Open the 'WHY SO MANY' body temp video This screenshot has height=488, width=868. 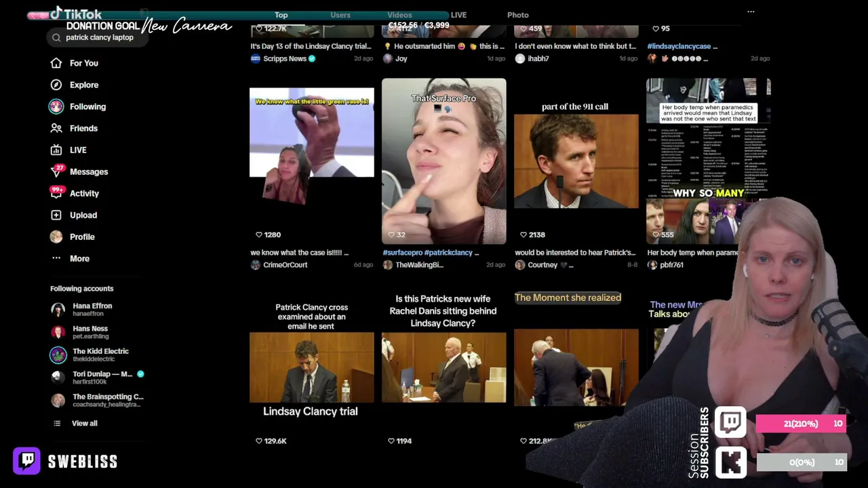[x=709, y=161]
